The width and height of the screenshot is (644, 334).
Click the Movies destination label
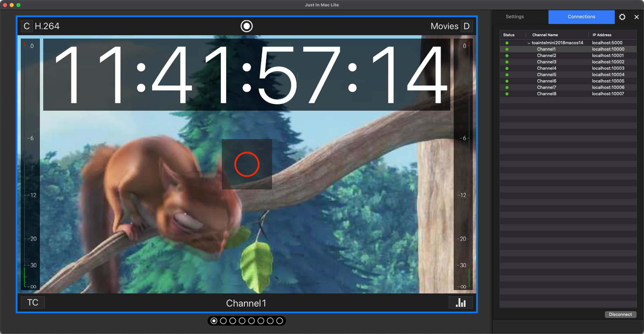[x=444, y=26]
